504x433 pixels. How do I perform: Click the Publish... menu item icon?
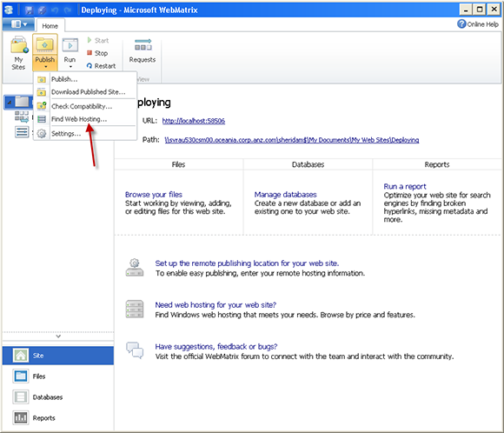[x=42, y=79]
